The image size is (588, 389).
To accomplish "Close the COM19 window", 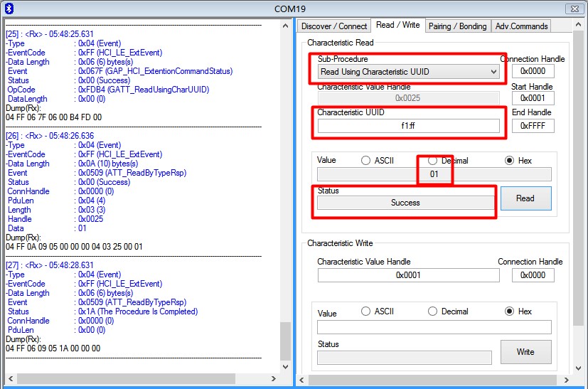I will [x=574, y=9].
